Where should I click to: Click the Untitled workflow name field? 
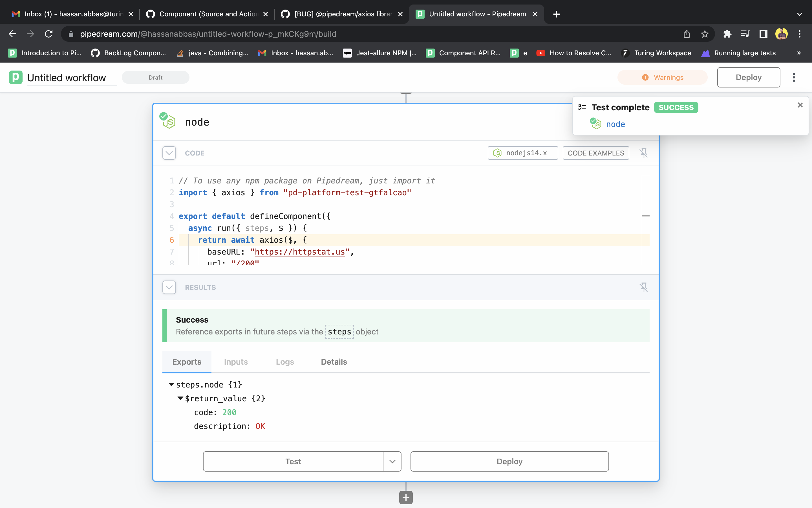click(72, 78)
